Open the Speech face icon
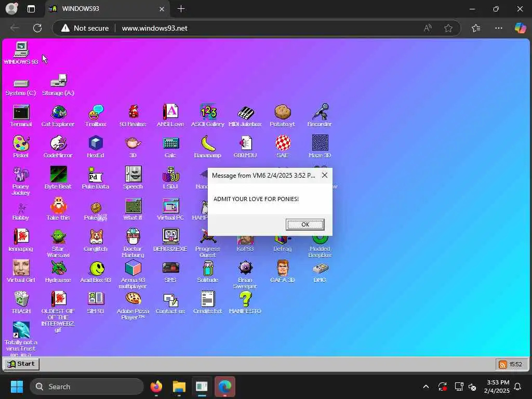The image size is (532, 399). click(133, 178)
